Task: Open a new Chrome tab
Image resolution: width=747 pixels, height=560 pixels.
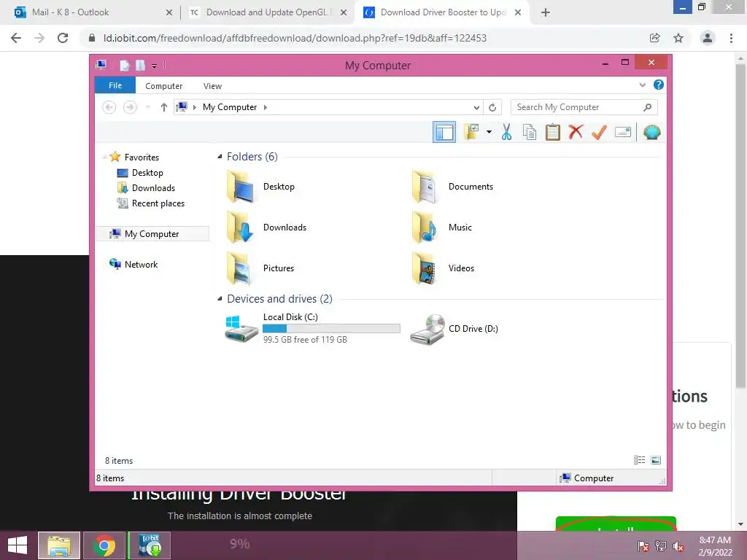Action: [x=546, y=12]
